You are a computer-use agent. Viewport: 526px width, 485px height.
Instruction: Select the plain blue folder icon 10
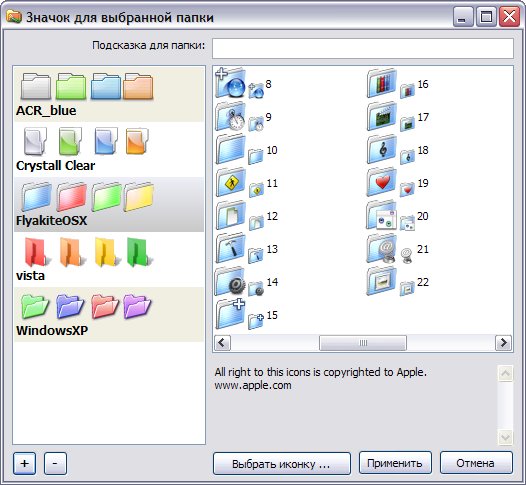230,149
